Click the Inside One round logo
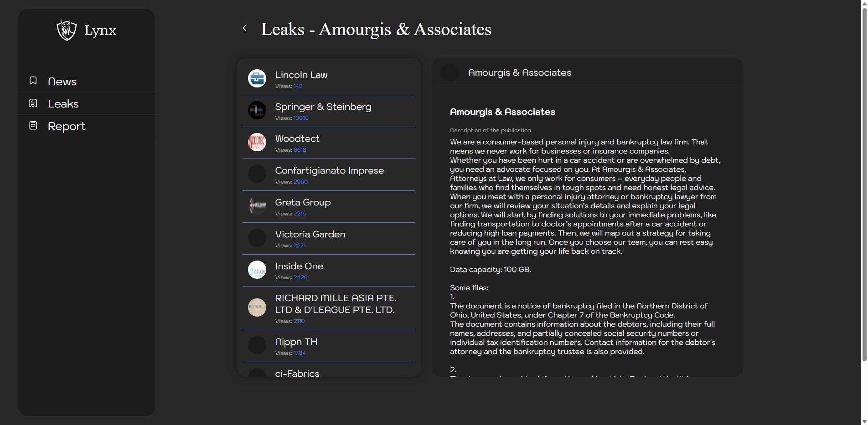 point(257,270)
